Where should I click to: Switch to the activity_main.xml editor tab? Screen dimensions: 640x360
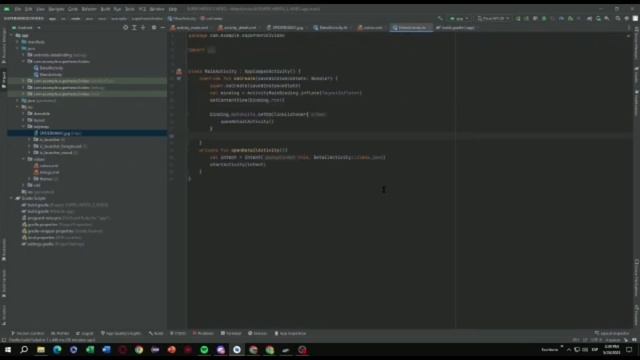(190, 28)
